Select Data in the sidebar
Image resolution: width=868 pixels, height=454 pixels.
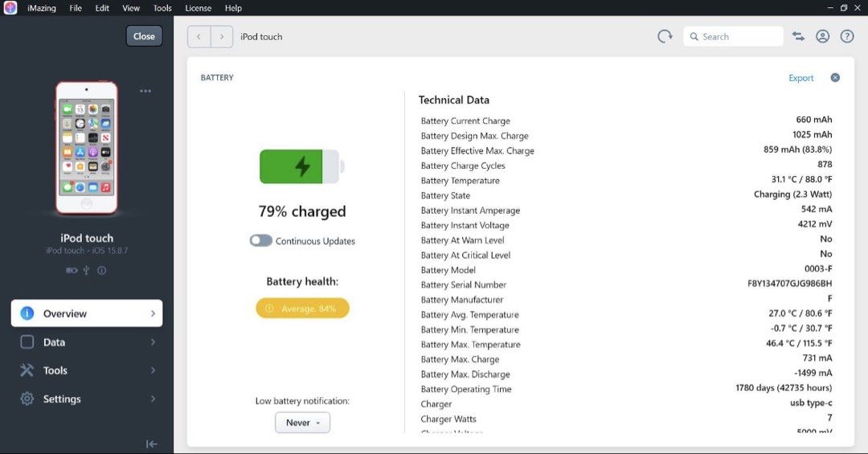coord(87,342)
